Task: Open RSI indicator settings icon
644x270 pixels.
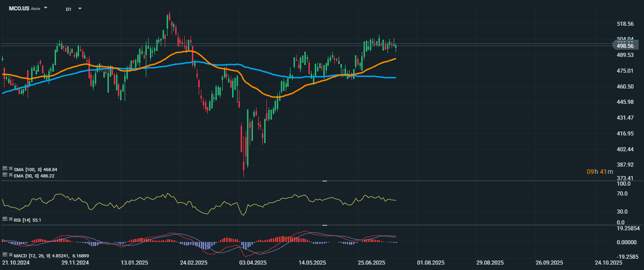Action: coord(5,219)
